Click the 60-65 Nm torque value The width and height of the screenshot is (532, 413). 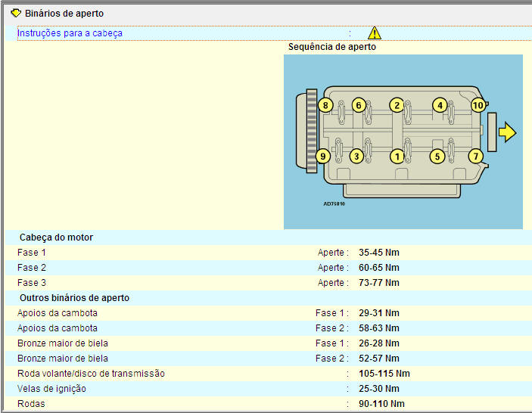(379, 268)
